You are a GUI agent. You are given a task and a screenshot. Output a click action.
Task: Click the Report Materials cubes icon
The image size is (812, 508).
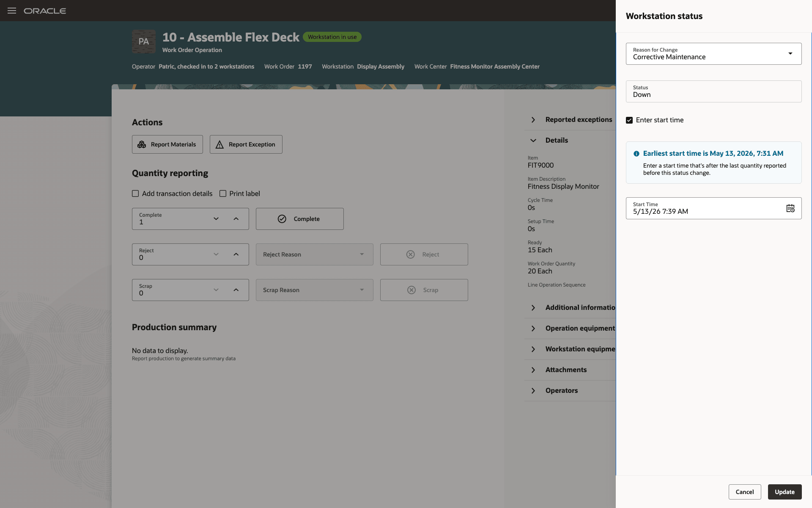tap(142, 144)
